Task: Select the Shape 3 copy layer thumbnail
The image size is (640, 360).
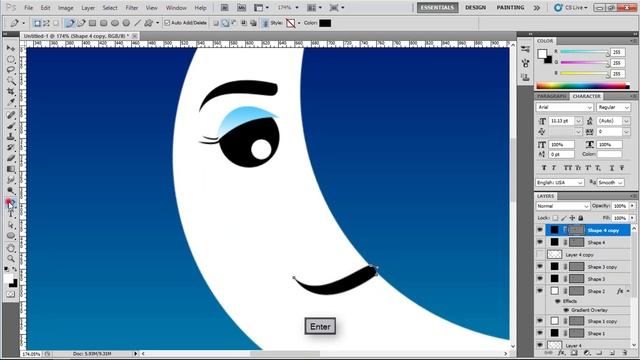Action: (554, 267)
